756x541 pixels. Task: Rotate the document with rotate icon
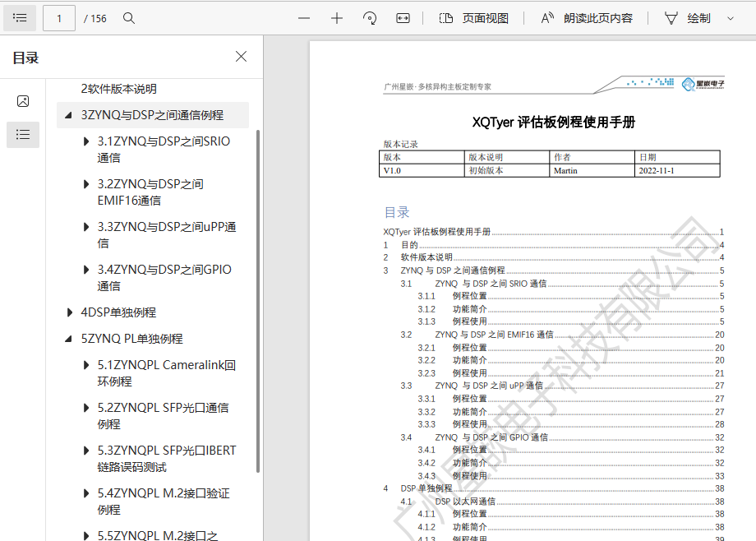coord(370,18)
